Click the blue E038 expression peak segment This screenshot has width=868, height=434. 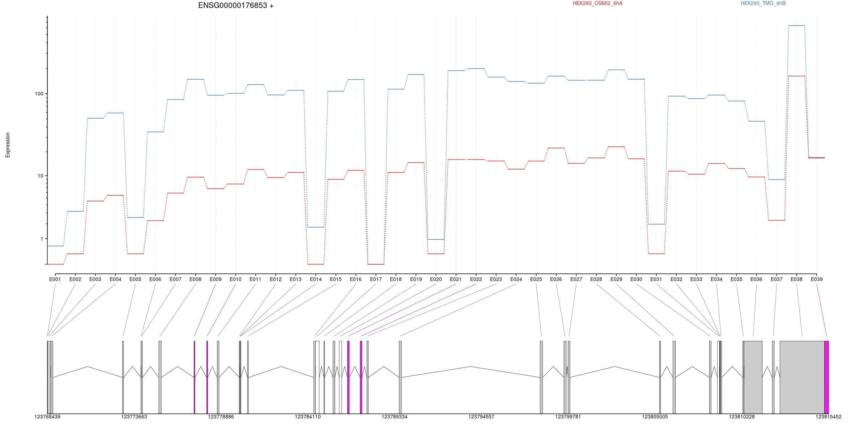796,26
